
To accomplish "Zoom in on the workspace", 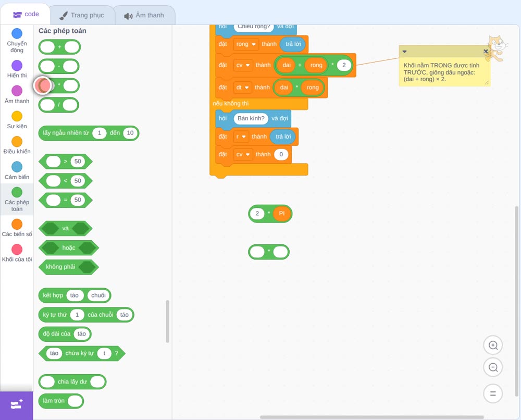I will click(x=493, y=345).
